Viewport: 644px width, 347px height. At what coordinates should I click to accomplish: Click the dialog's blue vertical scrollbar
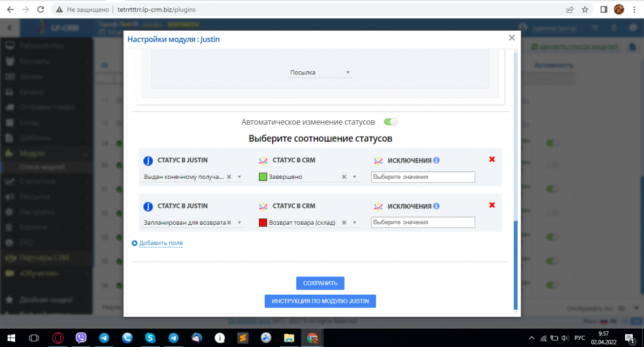[x=516, y=265]
